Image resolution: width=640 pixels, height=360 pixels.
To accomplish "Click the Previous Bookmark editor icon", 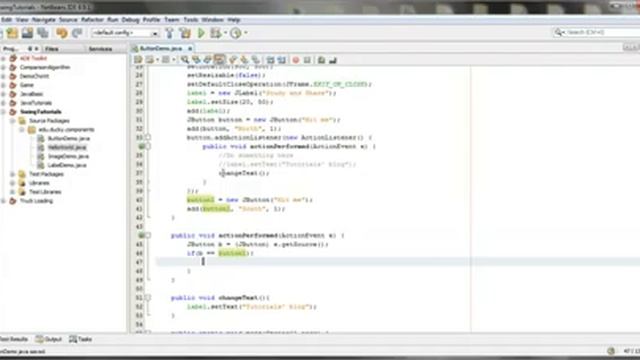I will pos(233,60).
